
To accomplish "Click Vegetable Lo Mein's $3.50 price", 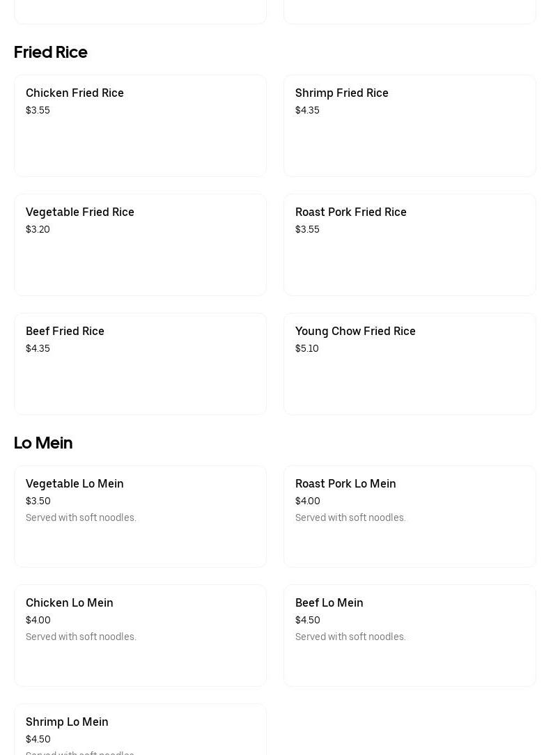I will (x=38, y=501).
